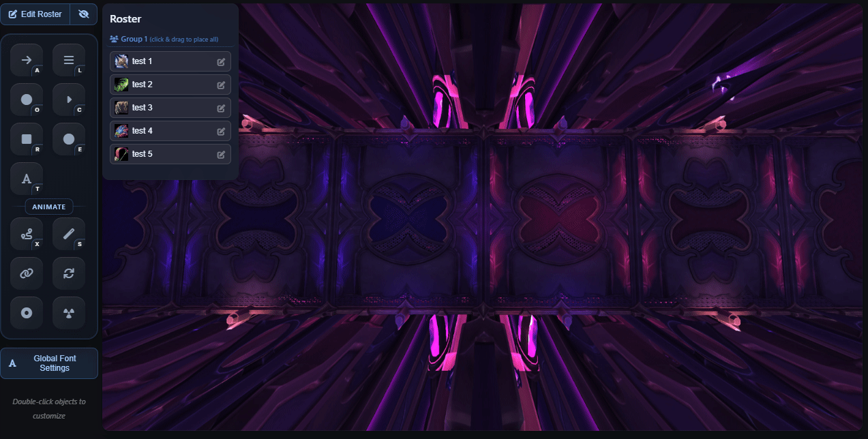This screenshot has width=868, height=439.
Task: Select the rectangle tool
Action: click(x=27, y=139)
